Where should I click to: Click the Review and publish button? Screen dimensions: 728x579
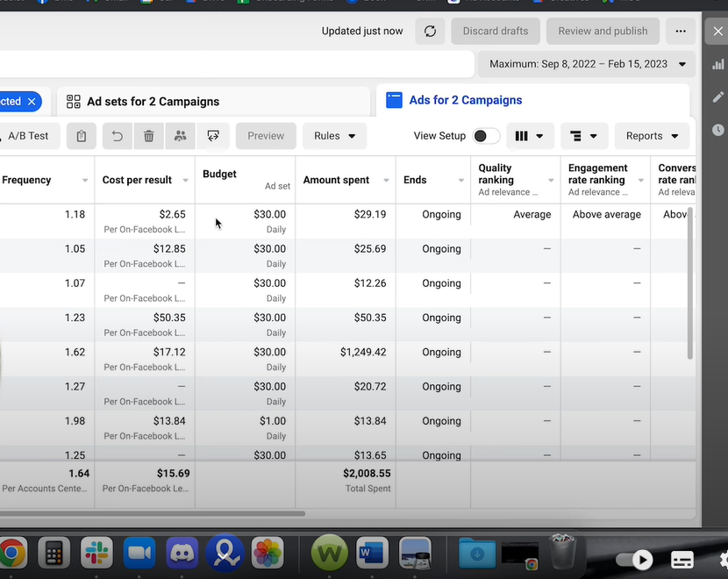pyautogui.click(x=603, y=31)
